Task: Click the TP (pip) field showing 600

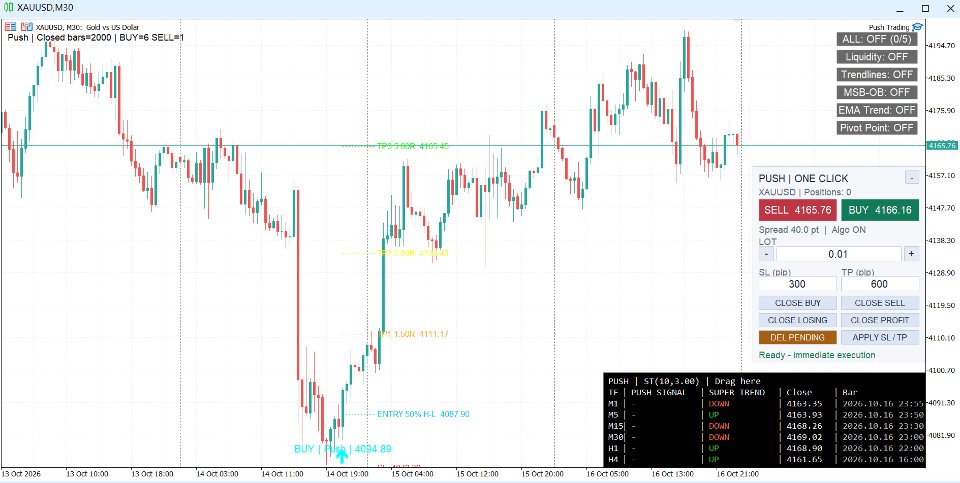Action: [x=880, y=284]
